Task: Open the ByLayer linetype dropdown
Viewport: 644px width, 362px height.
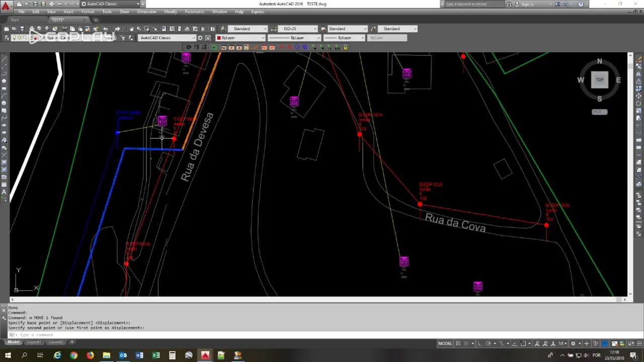Action: pos(293,38)
